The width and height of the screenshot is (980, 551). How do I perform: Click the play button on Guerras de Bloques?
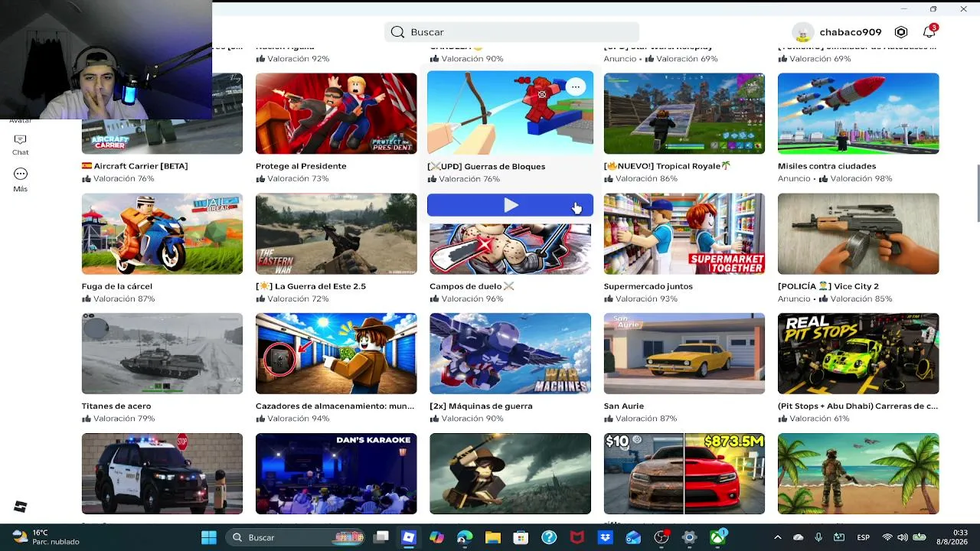click(x=510, y=205)
